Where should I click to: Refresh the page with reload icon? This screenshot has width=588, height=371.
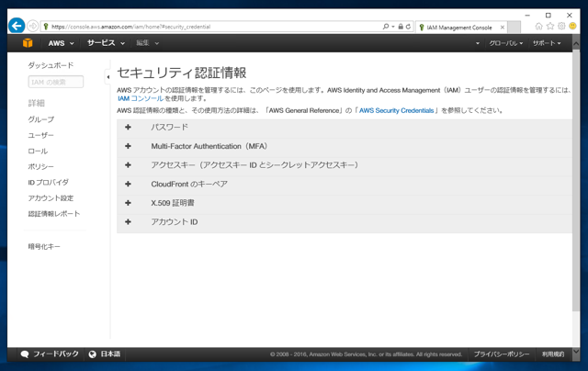408,27
